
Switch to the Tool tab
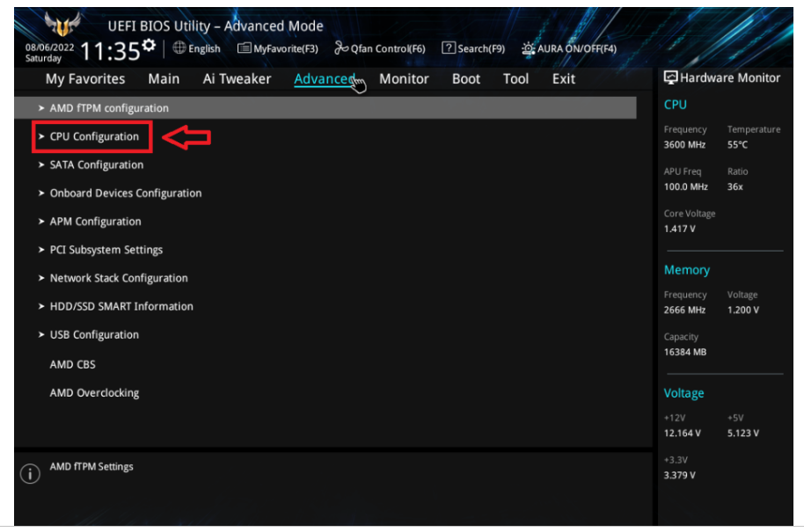(x=515, y=79)
